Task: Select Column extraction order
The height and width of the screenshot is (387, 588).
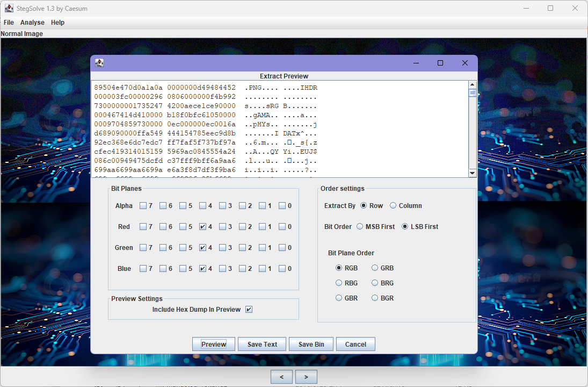Action: [393, 206]
